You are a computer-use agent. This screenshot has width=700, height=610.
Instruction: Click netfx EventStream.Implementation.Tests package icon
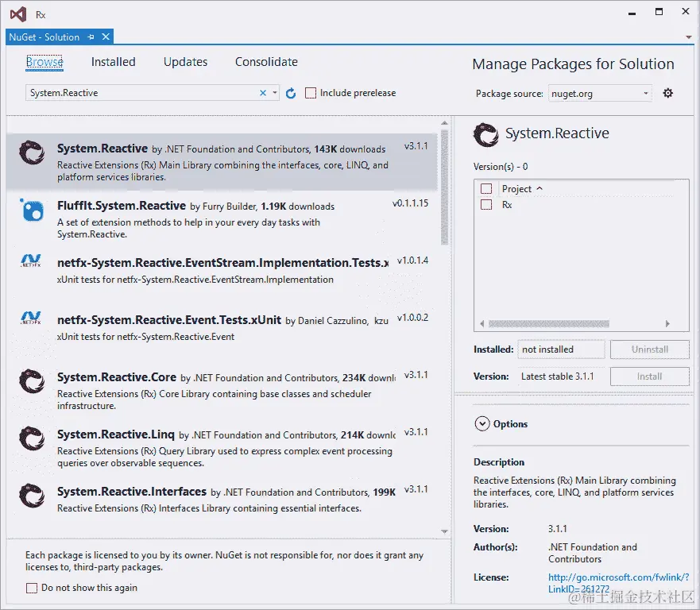click(x=31, y=261)
